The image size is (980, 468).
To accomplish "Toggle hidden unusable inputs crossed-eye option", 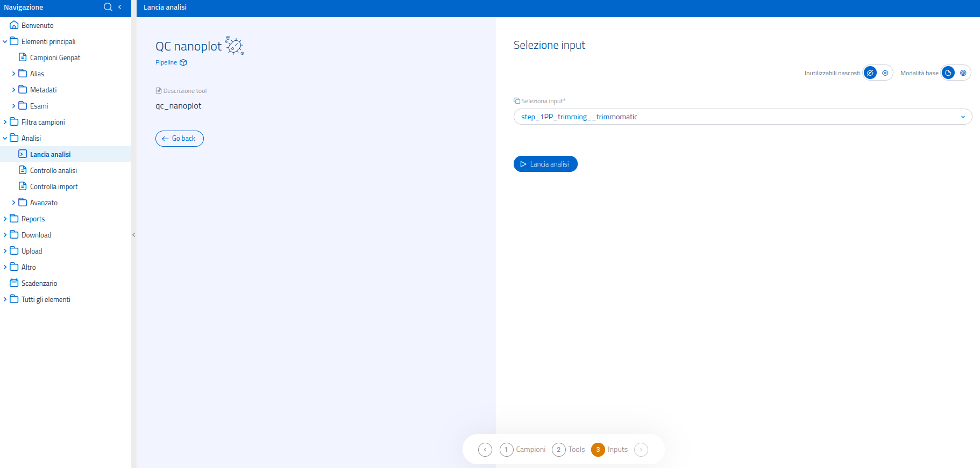I will 870,73.
